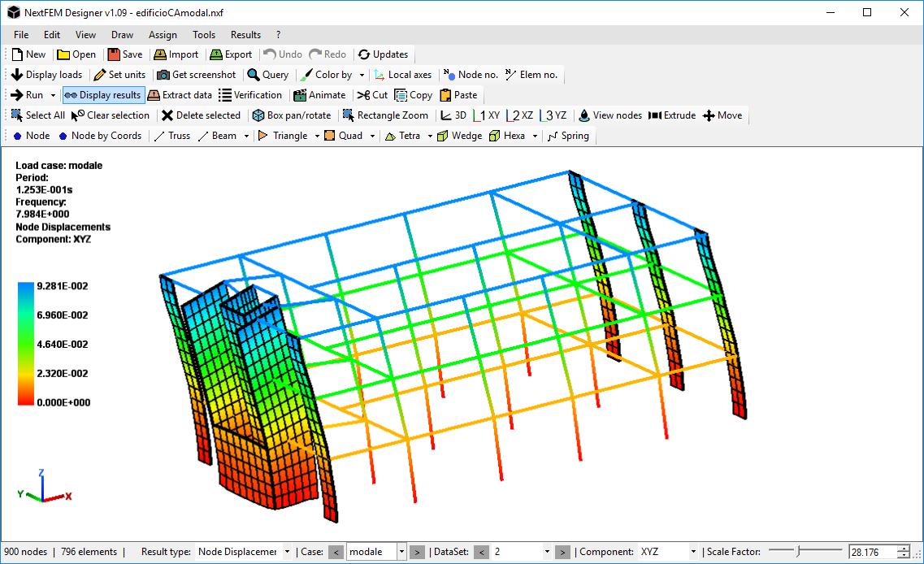Open the Query tool

click(267, 75)
